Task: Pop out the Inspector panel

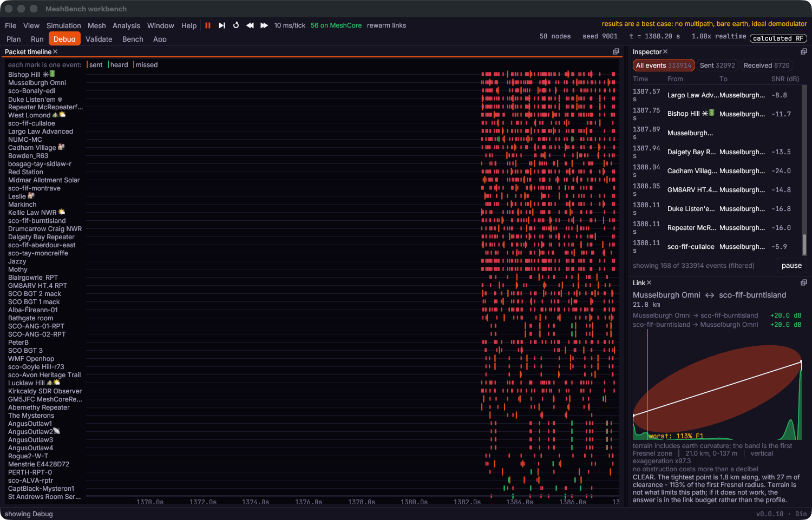Action: (804, 51)
